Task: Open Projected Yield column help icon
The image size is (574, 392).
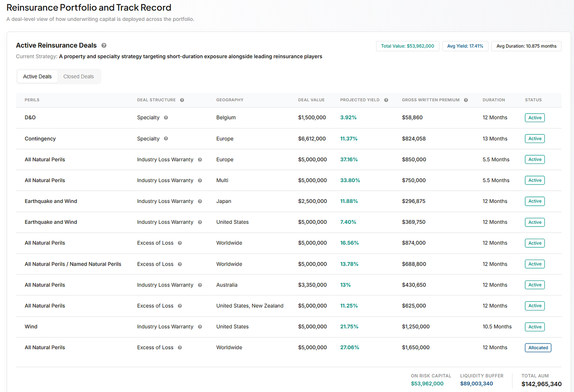Action: (386, 100)
